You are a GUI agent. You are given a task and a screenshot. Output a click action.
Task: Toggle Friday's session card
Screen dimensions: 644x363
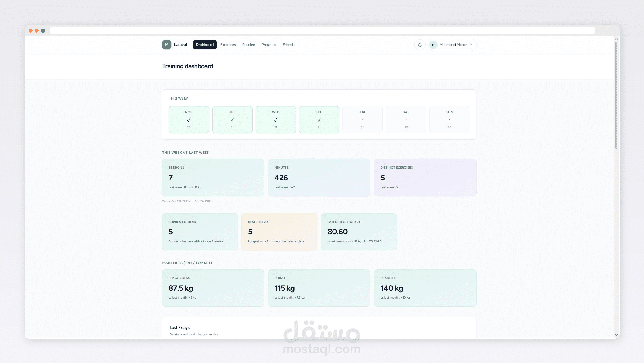point(363,120)
